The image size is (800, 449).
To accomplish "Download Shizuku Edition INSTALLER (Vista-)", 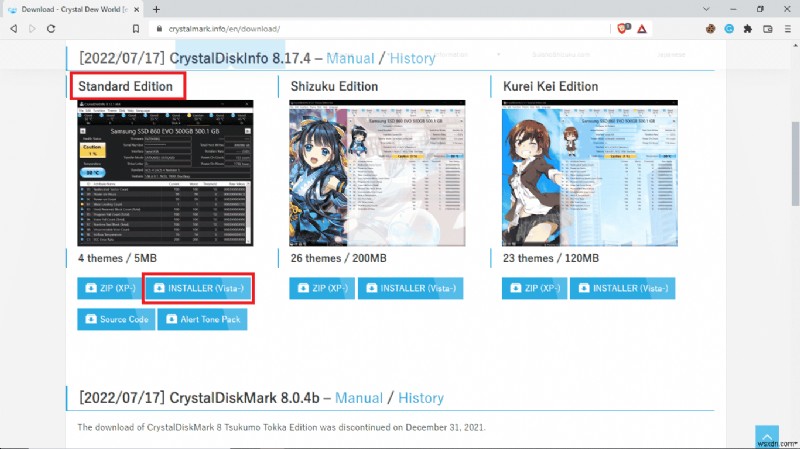I will (x=411, y=288).
